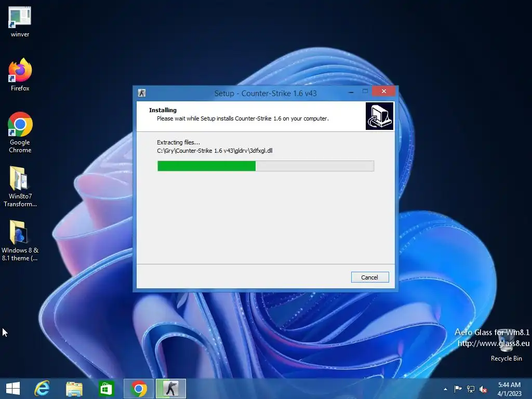Open Action Center flag icon
Image resolution: width=532 pixels, height=399 pixels.
tap(458, 389)
